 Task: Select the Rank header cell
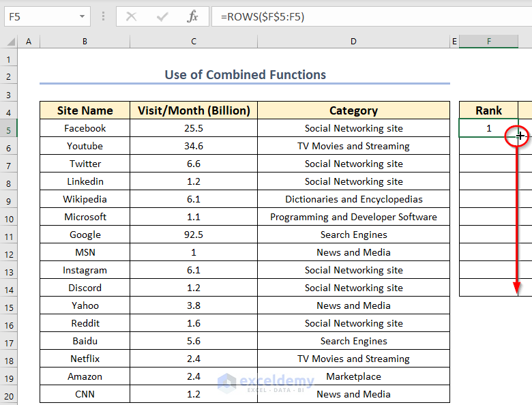point(488,110)
